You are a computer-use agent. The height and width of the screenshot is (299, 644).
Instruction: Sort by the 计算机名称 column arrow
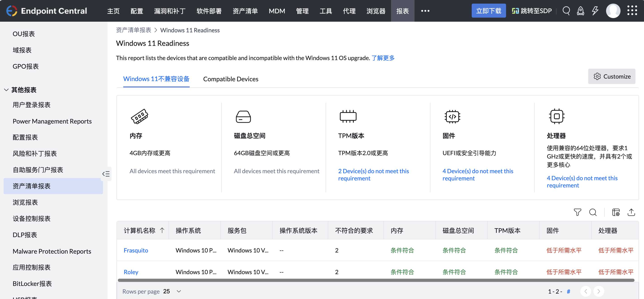(x=162, y=230)
